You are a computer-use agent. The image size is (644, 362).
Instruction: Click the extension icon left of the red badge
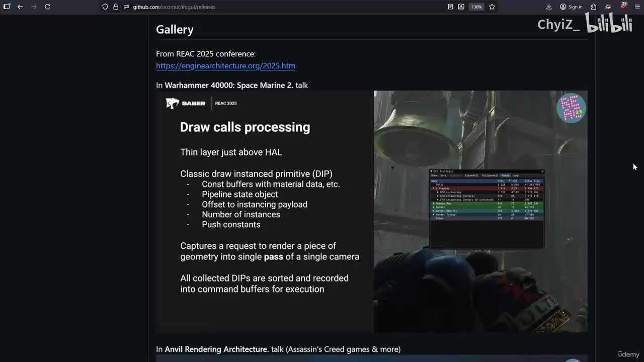[608, 7]
